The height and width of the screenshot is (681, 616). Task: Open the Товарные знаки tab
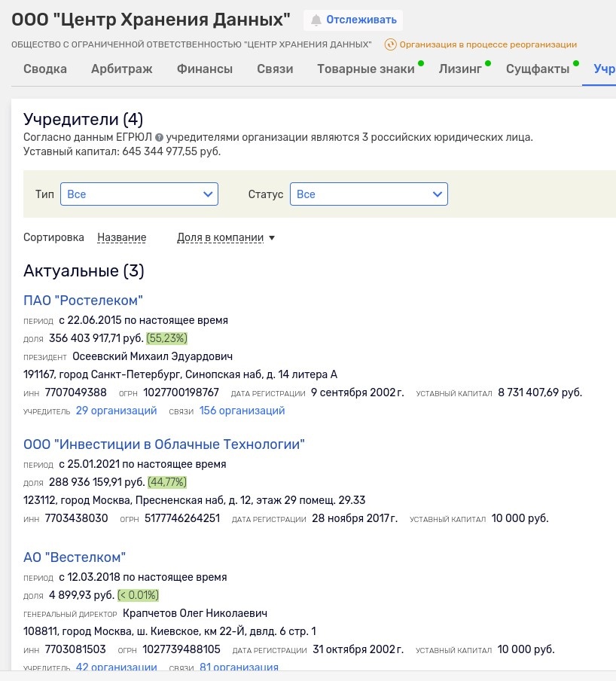[x=366, y=69]
